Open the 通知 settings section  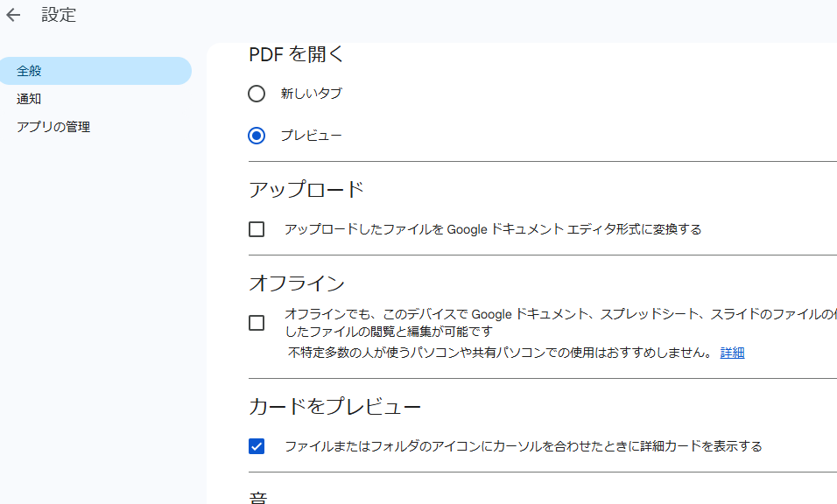coord(29,99)
